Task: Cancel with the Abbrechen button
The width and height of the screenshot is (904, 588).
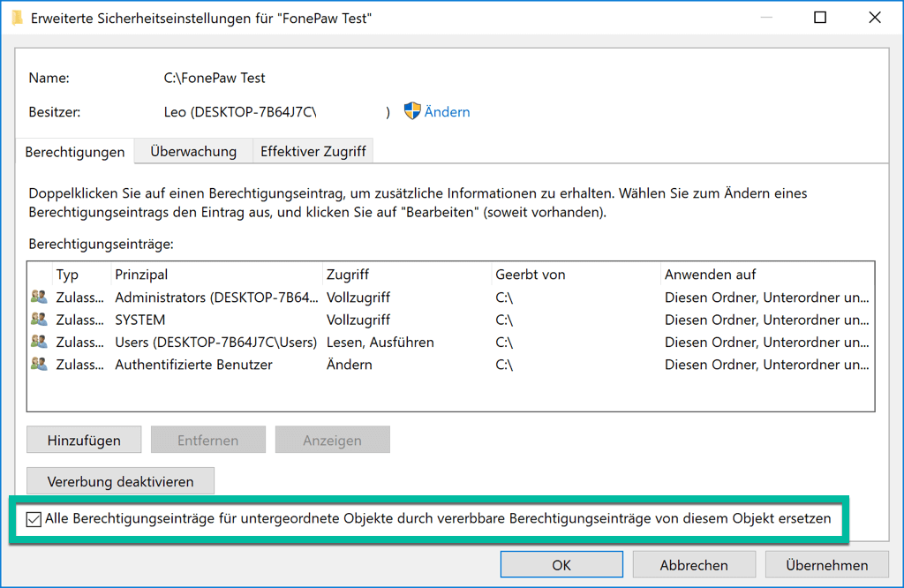Action: click(x=694, y=565)
